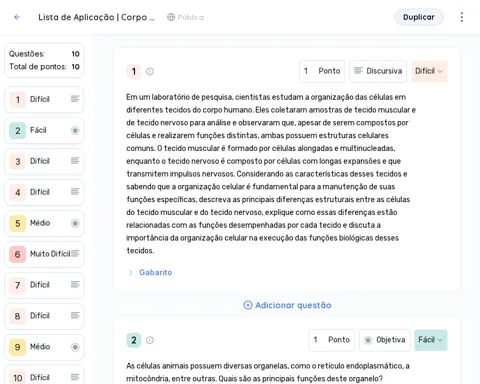The width and height of the screenshot is (480, 384).
Task: Click the lines icon in sidebar item 10
Action: tap(75, 377)
